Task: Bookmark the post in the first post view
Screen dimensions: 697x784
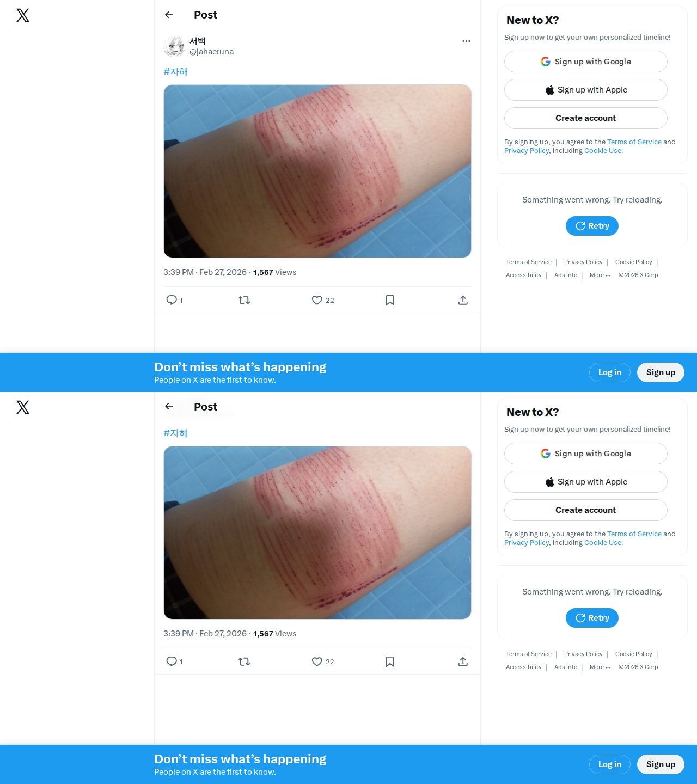Action: pos(390,300)
